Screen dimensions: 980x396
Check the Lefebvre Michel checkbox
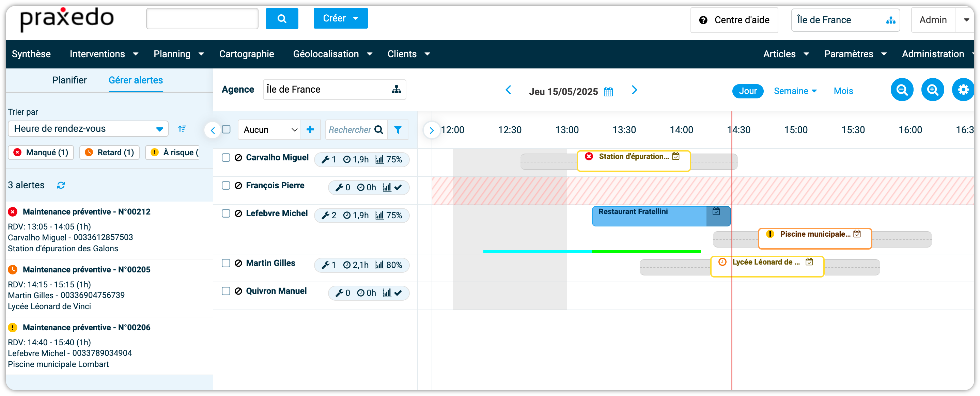(x=226, y=213)
